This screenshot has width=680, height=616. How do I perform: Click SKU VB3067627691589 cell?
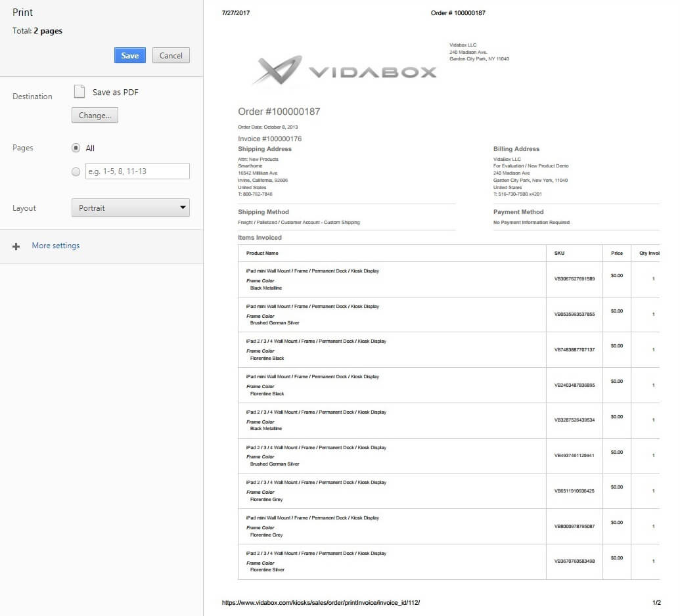tap(574, 278)
